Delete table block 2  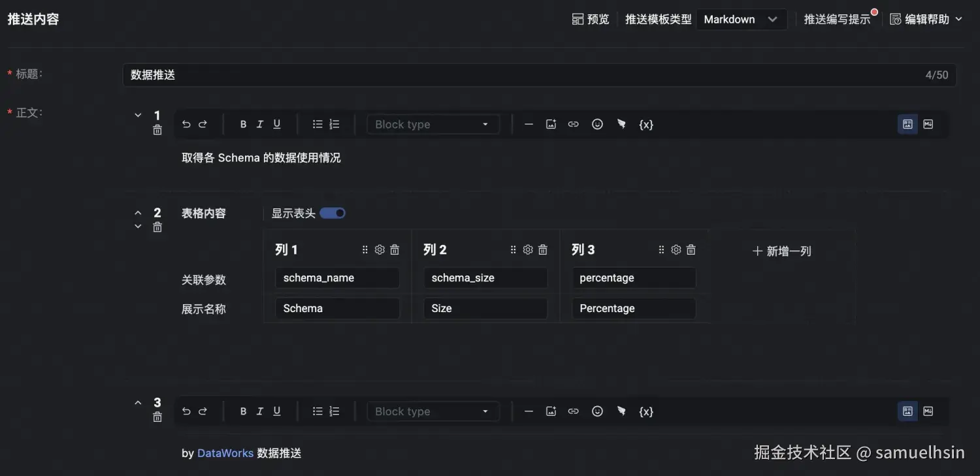pyautogui.click(x=157, y=227)
